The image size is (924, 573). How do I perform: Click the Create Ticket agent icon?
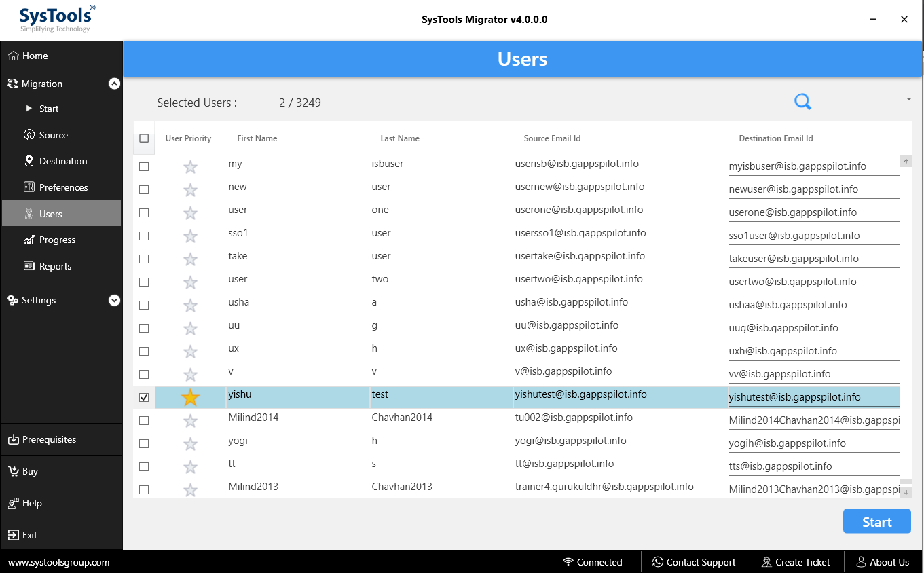766,562
